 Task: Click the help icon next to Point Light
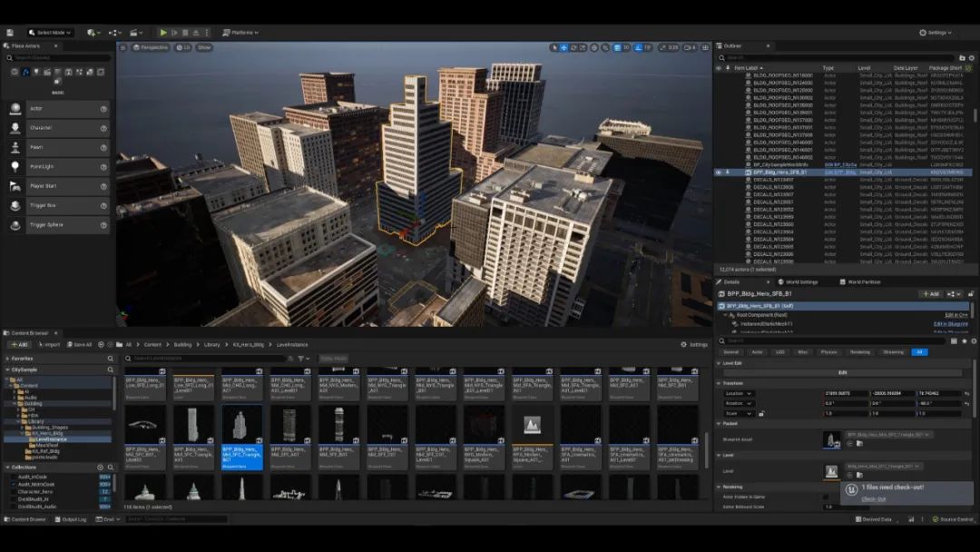click(103, 167)
